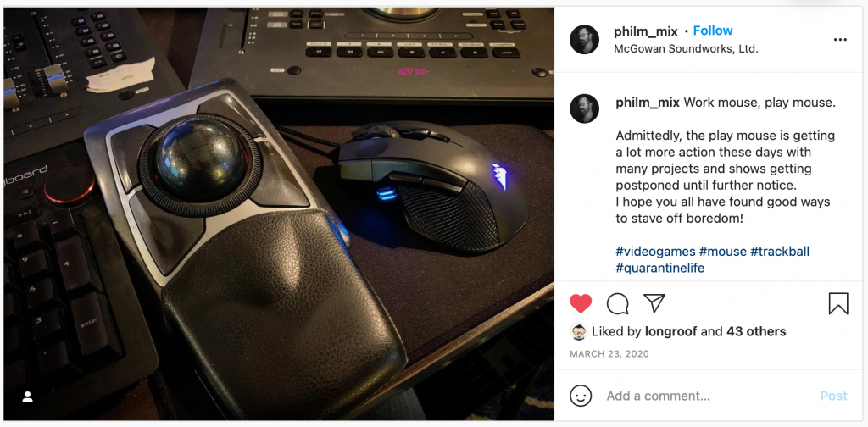This screenshot has width=868, height=427.
Task: Show tagged people icon on photo
Action: coord(28,396)
